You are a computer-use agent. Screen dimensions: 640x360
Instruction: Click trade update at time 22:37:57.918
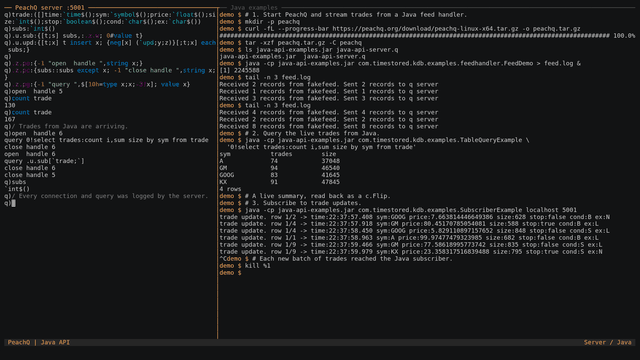coord(409,224)
